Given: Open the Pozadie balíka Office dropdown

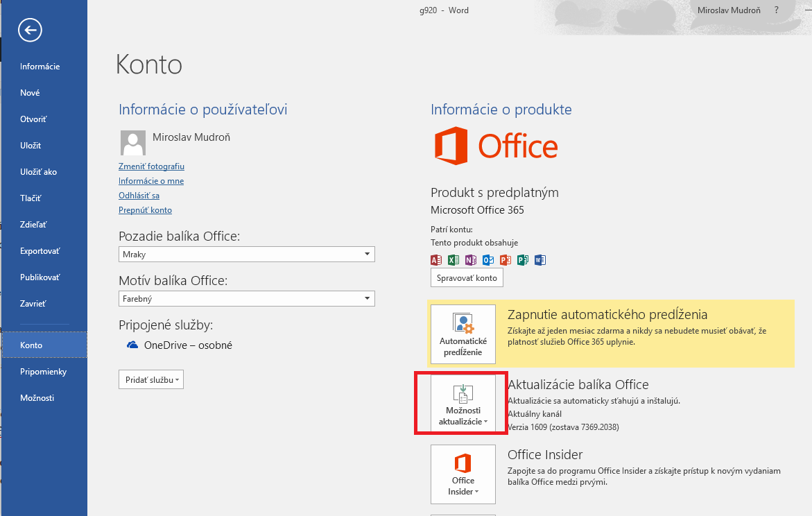Looking at the screenshot, I should tap(246, 255).
